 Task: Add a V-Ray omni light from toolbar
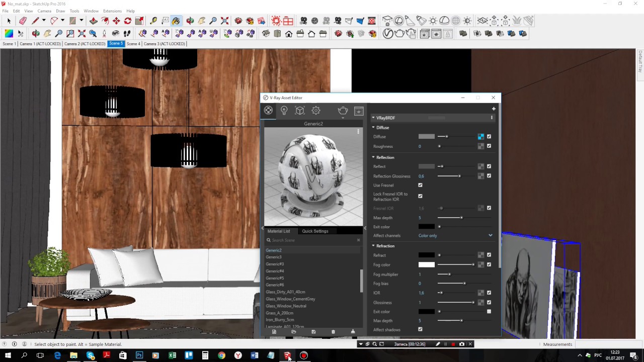pyautogui.click(x=433, y=21)
